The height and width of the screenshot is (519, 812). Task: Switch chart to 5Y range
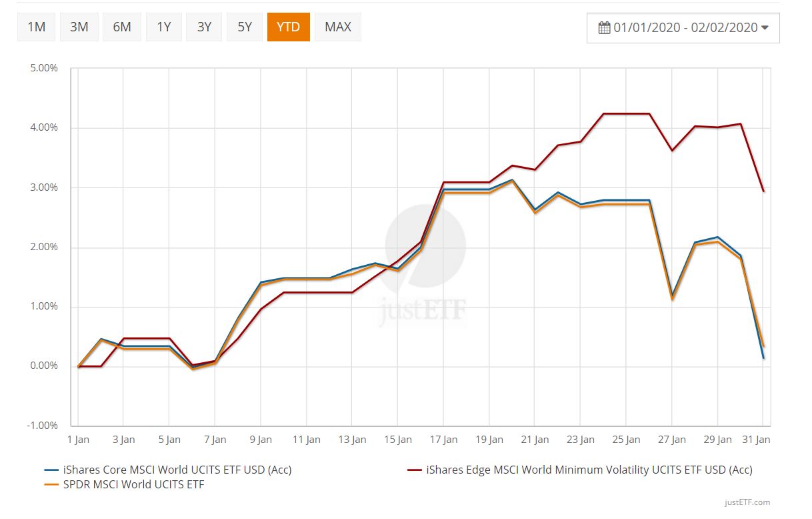click(x=245, y=27)
